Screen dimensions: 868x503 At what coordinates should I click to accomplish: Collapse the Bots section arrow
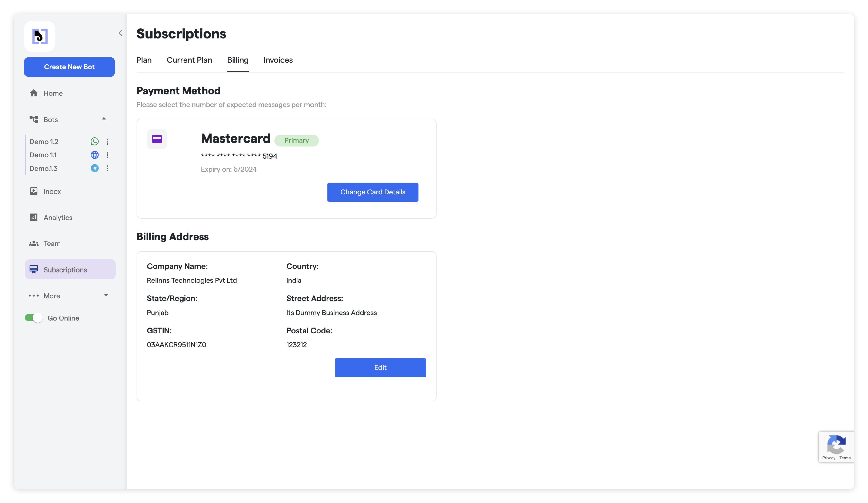[x=104, y=119]
